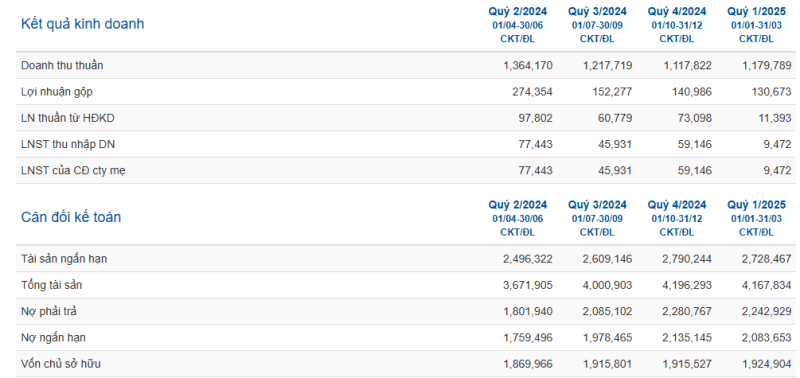Click the Vốn chủ sở hữu row label
The height and width of the screenshot is (378, 800).
pyautogui.click(x=61, y=364)
